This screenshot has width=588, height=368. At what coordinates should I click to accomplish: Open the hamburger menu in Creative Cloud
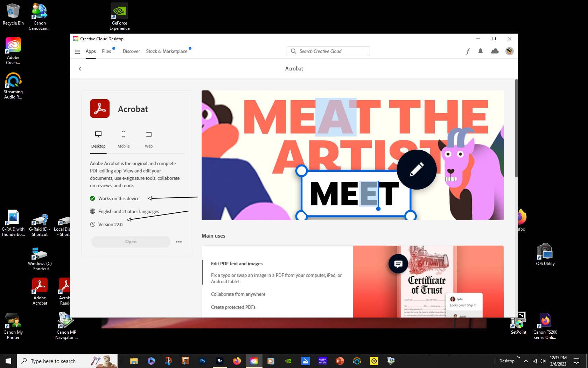[x=78, y=52]
